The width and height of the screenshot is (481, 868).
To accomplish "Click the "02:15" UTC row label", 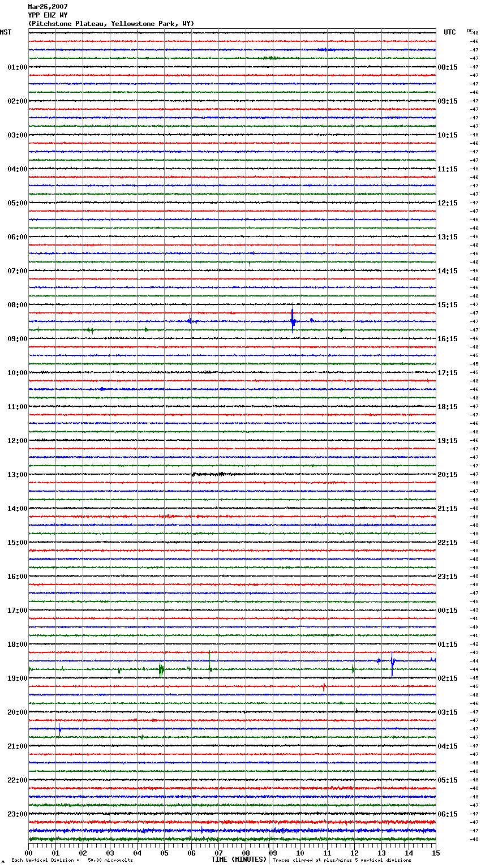I will pyautogui.click(x=448, y=678).
